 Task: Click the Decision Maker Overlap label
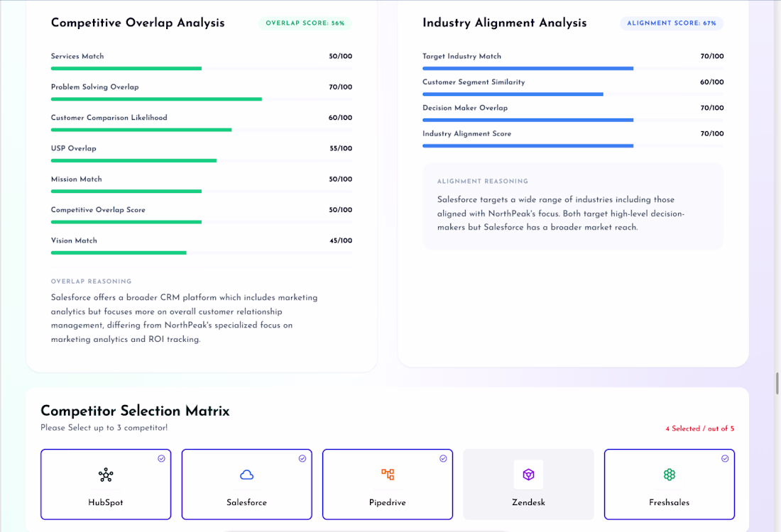tap(465, 108)
